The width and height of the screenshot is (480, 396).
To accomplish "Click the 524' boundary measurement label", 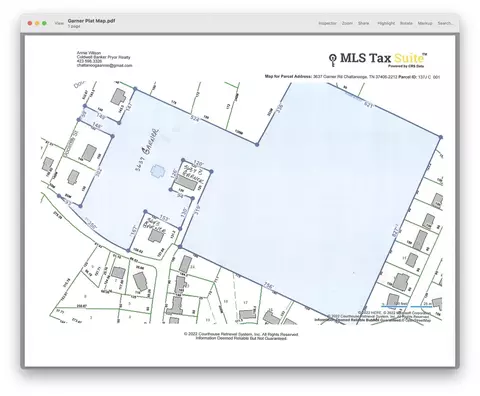I will 196,118.
